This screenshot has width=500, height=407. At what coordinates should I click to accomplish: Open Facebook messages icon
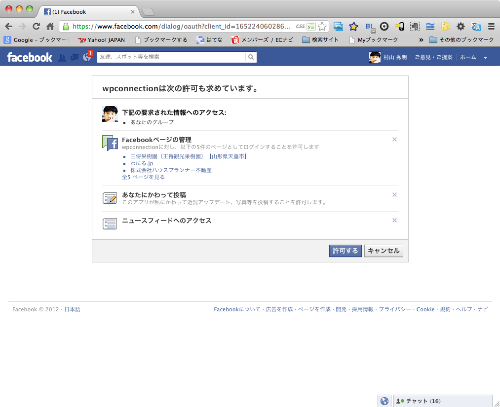click(x=75, y=57)
